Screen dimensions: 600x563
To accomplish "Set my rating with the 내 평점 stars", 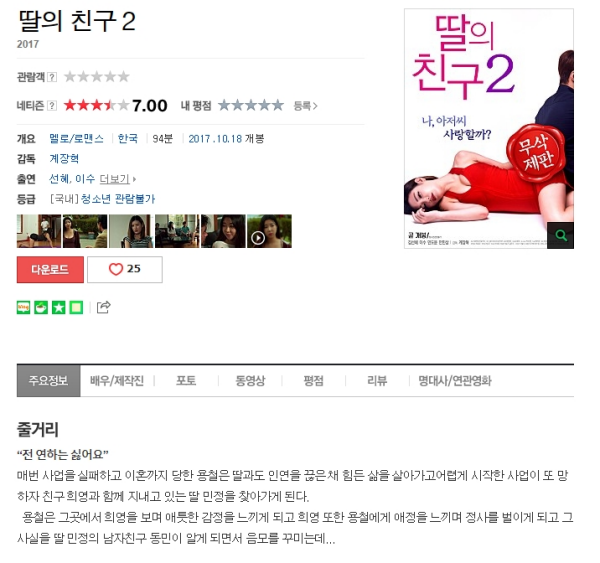I will (251, 105).
